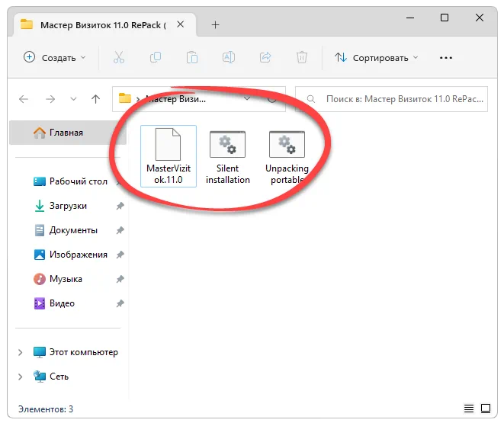Image resolution: width=504 pixels, height=423 pixels.
Task: Click the Delete trash icon
Action: pos(302,57)
